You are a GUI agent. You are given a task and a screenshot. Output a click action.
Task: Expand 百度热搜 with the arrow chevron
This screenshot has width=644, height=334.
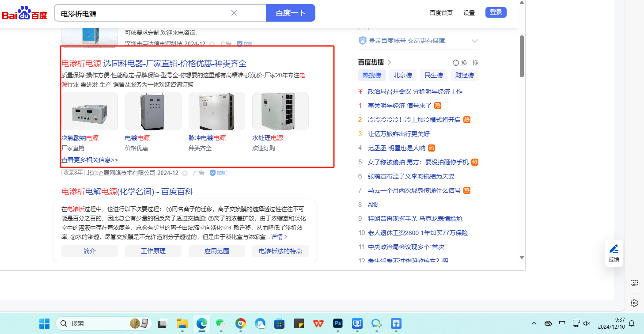tap(389, 62)
